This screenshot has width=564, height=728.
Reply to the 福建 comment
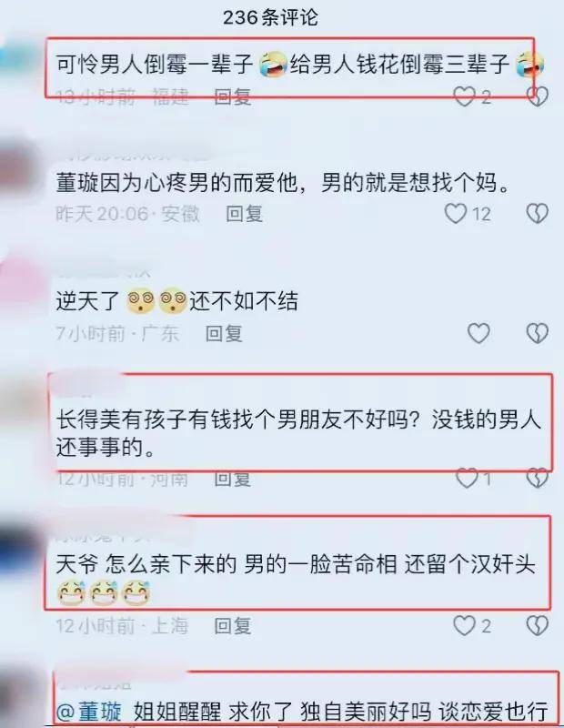click(x=233, y=97)
